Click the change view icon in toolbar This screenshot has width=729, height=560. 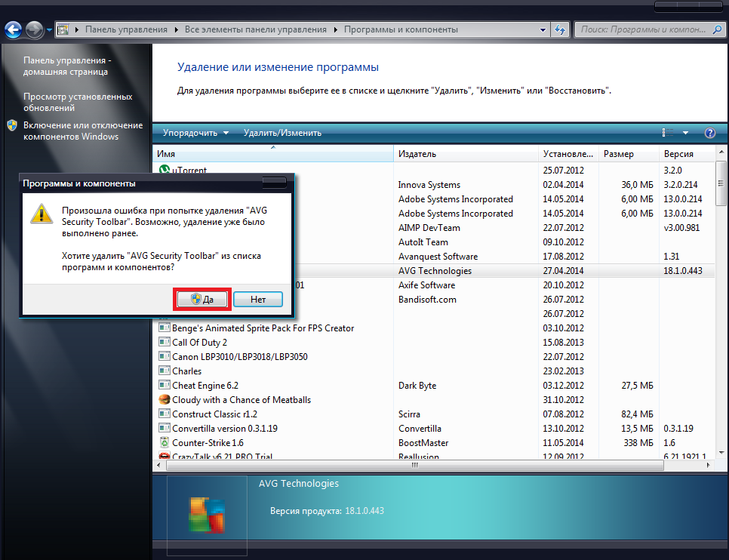pos(668,133)
